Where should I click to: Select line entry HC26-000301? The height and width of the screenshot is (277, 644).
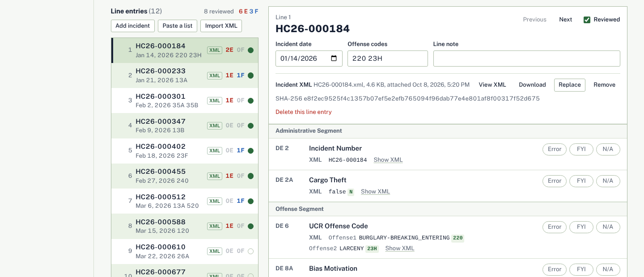pyautogui.click(x=185, y=101)
